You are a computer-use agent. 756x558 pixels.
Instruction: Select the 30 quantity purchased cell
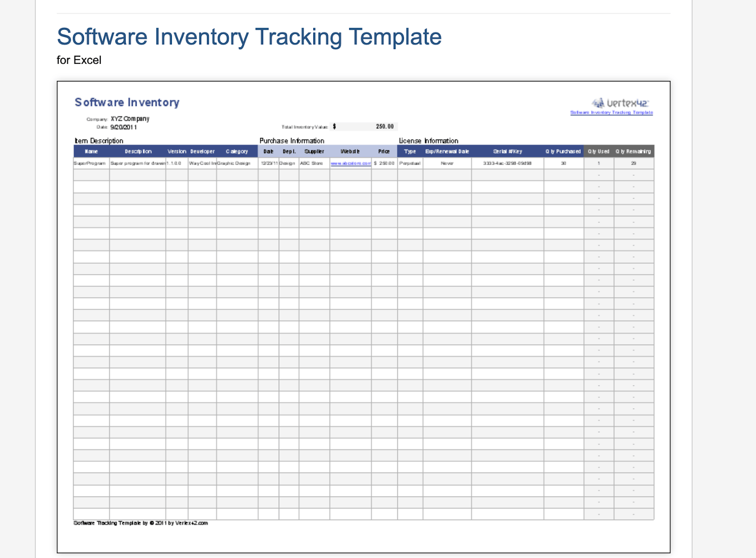(x=564, y=163)
